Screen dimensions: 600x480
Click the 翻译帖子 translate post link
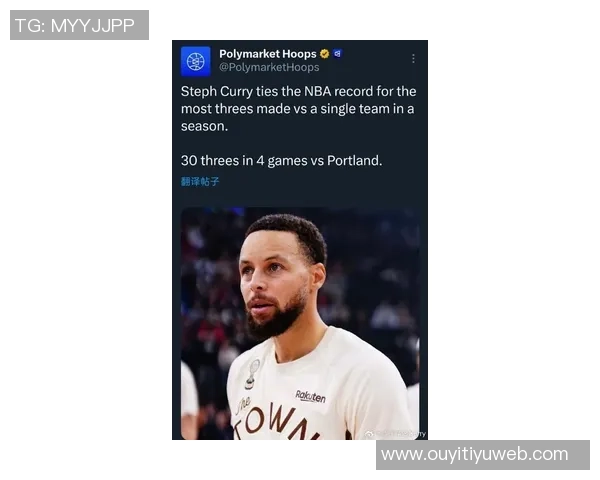[200, 181]
